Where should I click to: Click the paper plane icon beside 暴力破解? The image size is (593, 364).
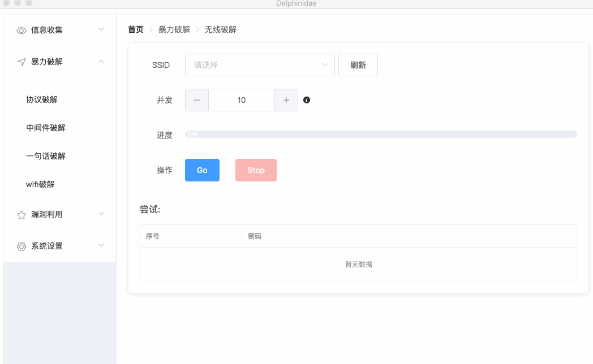click(x=22, y=62)
